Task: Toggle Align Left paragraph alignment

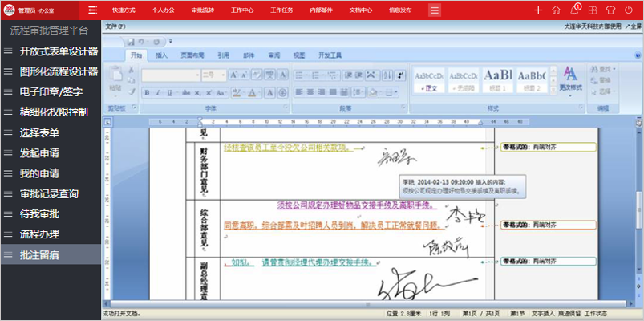Action: (298, 92)
